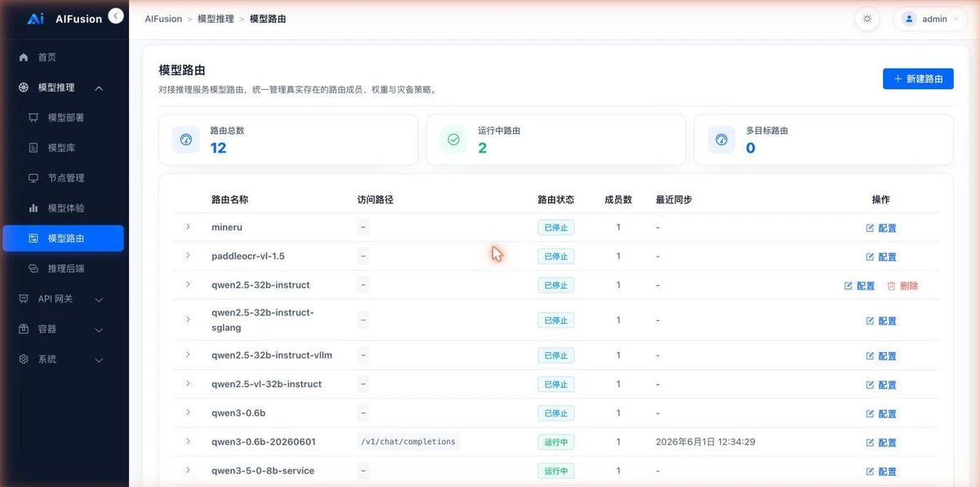Click 配置 for qwen2.5-32b-instruct-vllm

coord(881,356)
